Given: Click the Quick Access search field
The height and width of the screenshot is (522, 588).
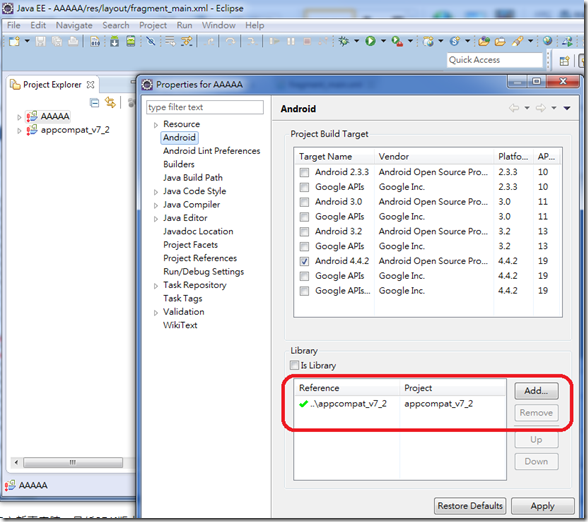Looking at the screenshot, I should point(495,60).
